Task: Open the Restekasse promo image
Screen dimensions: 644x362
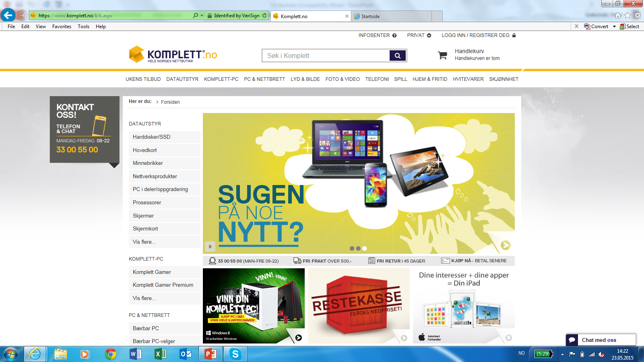Action: [359, 306]
